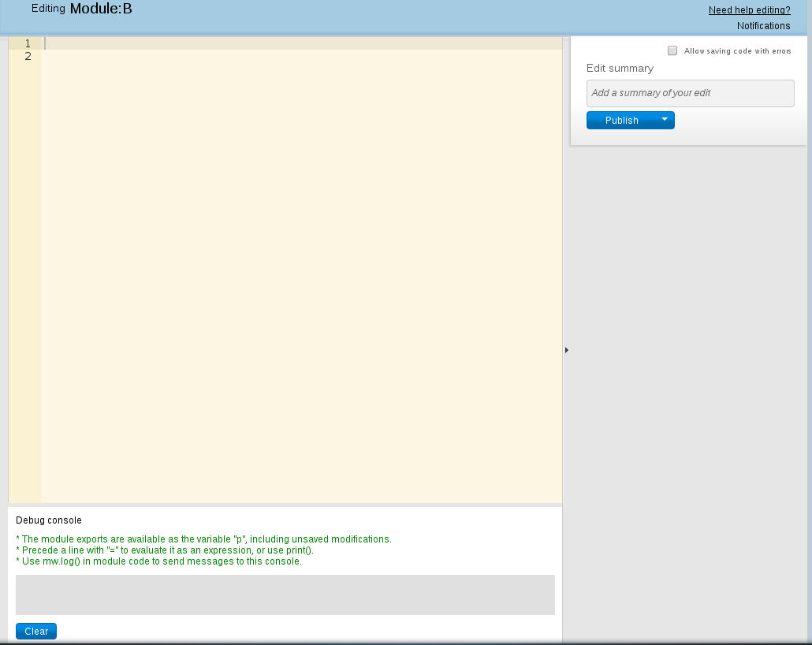Click line number 1 in the gutter

28,43
